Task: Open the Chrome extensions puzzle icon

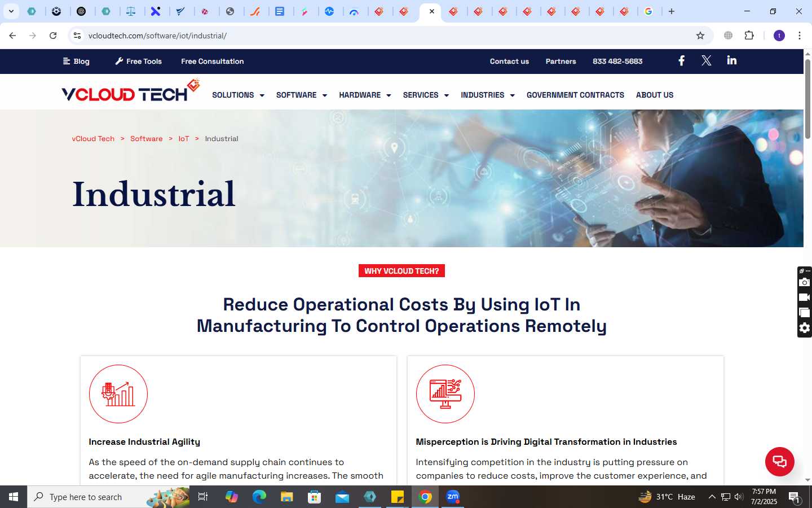Action: (749, 36)
